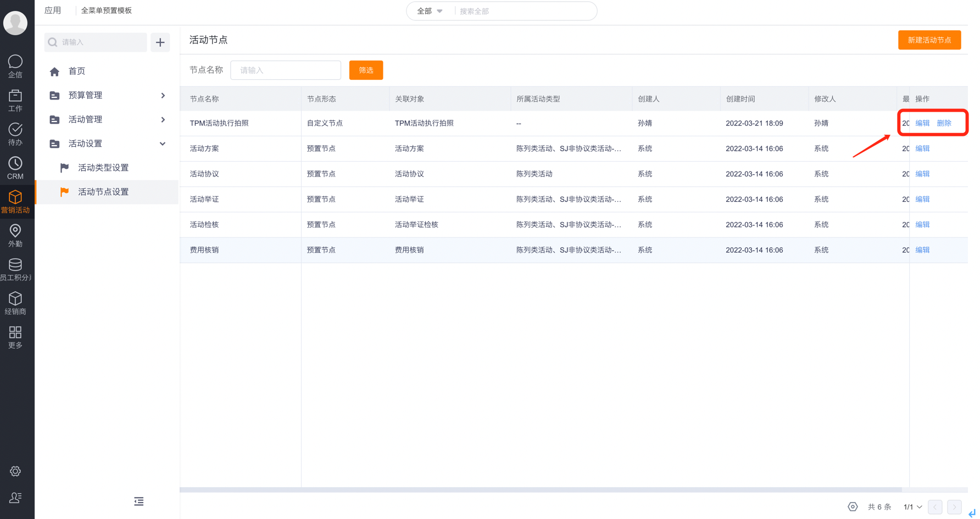Focus the 搜索全部 global search field
The image size is (980, 519).
(525, 11)
